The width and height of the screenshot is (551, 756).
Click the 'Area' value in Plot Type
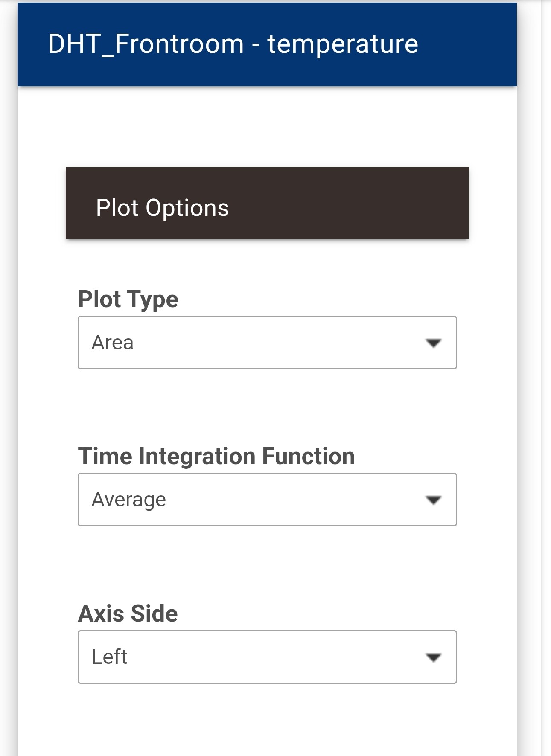pos(113,343)
